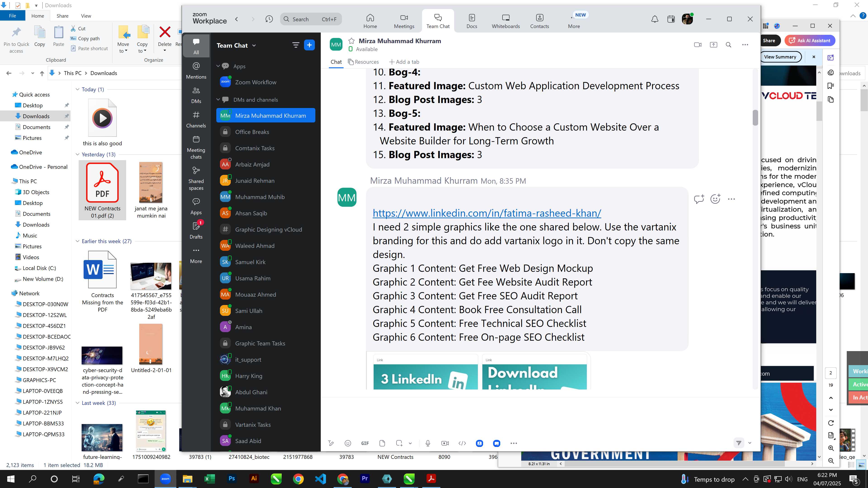
Task: Click Ask AI Assistant button
Action: coord(810,40)
